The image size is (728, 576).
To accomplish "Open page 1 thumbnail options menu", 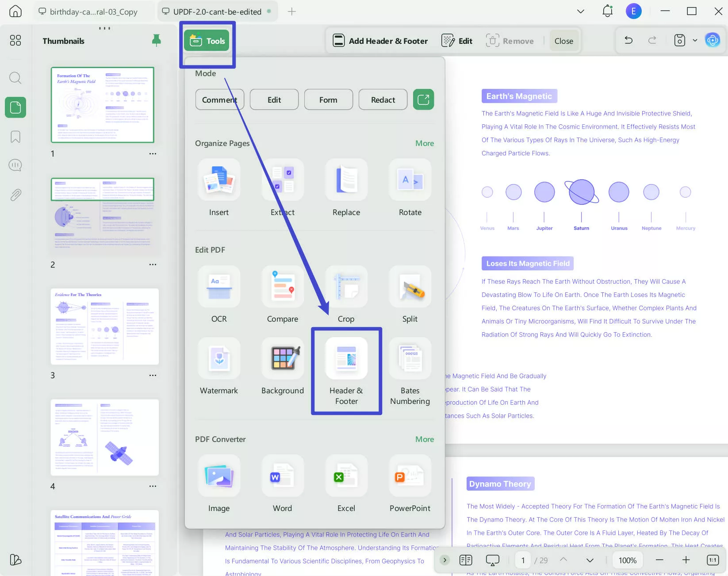I will click(x=153, y=154).
